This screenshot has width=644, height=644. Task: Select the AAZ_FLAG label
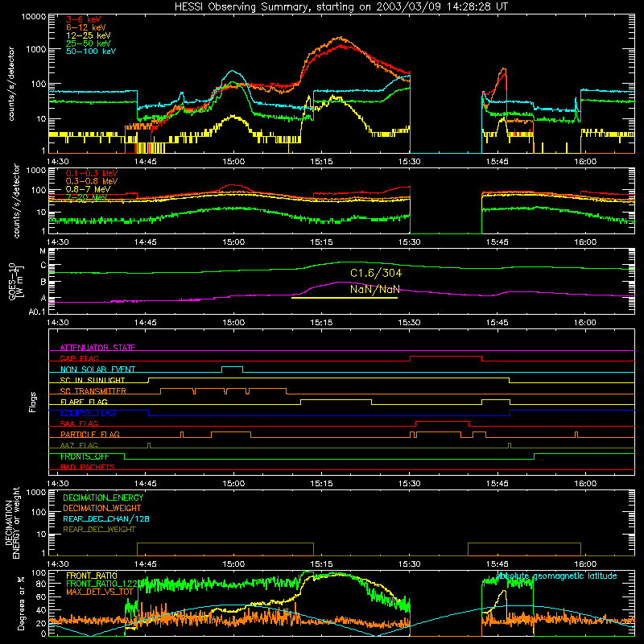click(79, 445)
